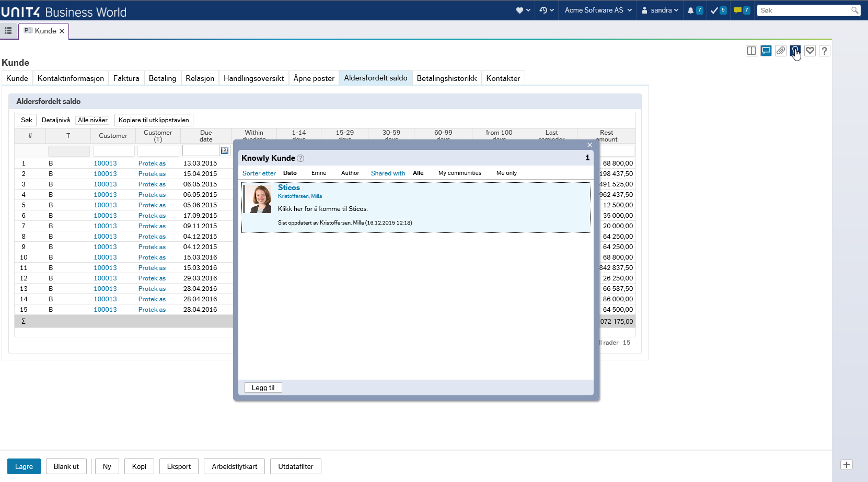
Task: Open customer 100013 link in row 1
Action: point(105,163)
